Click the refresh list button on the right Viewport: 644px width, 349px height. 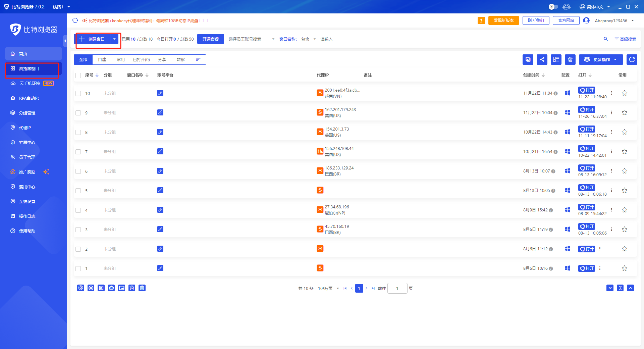point(632,59)
